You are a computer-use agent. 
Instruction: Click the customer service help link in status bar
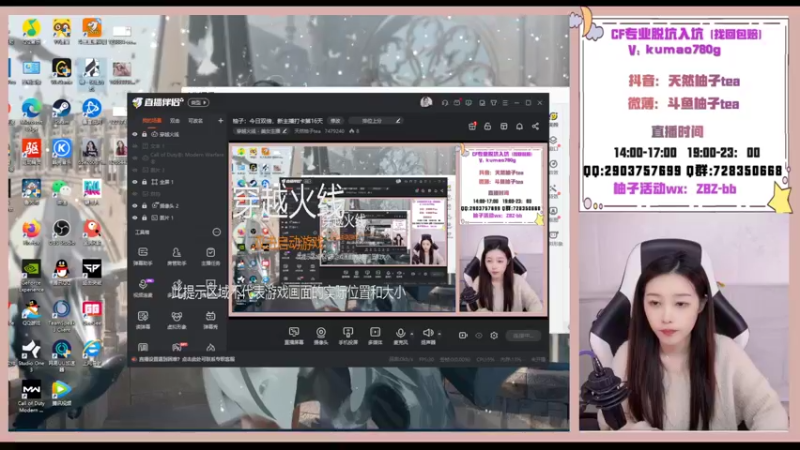(x=186, y=359)
